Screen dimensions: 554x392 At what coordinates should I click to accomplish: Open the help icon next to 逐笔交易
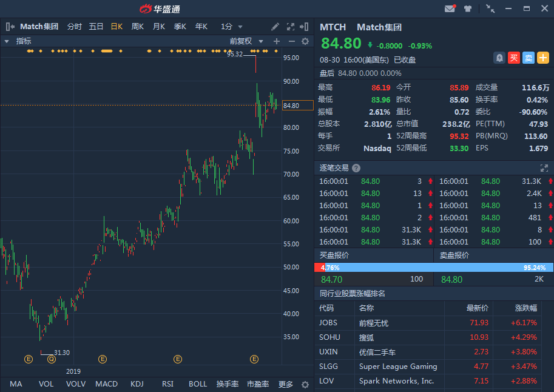coord(356,168)
